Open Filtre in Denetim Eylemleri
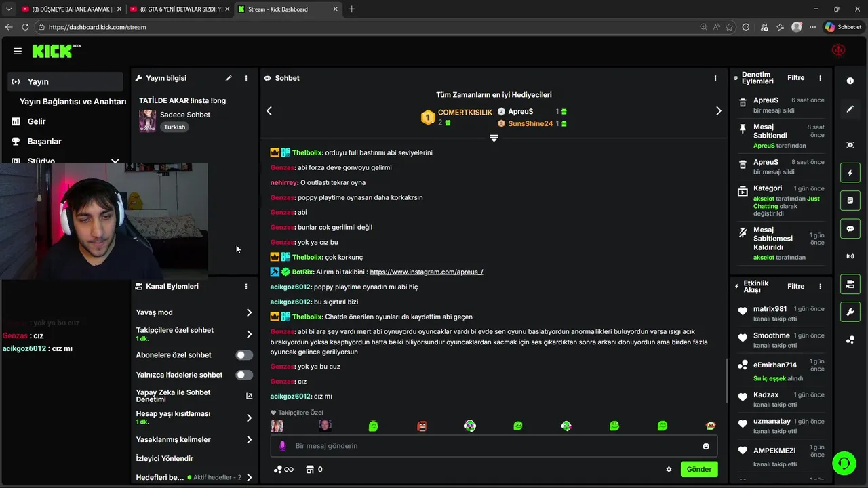Screen dimensions: 868x488 [795, 78]
